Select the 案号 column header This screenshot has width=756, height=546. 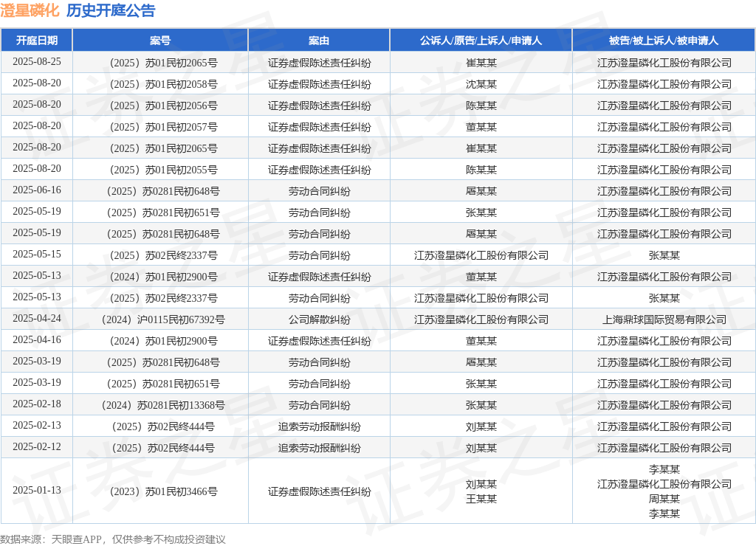coord(160,41)
